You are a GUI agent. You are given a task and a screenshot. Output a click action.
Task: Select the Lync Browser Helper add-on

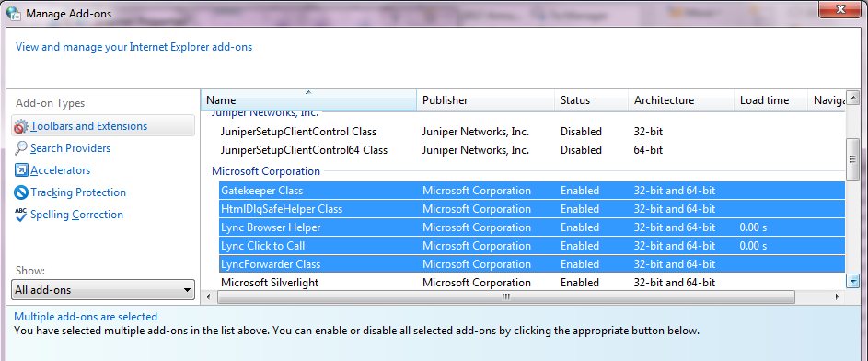tap(531, 227)
